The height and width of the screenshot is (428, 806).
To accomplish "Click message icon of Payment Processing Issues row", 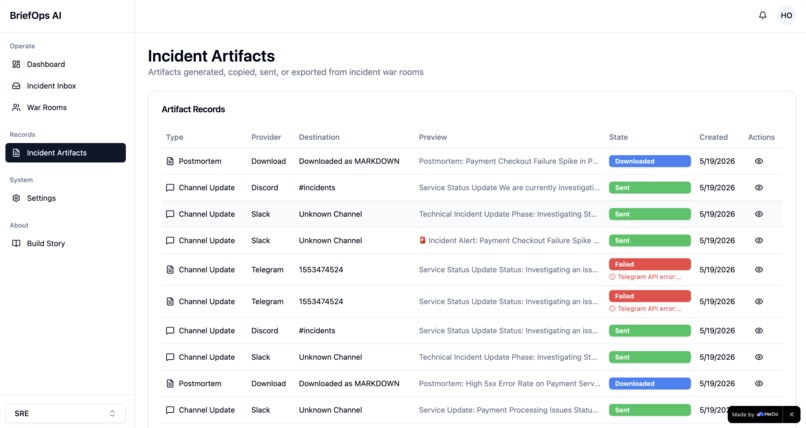I will click(170, 410).
